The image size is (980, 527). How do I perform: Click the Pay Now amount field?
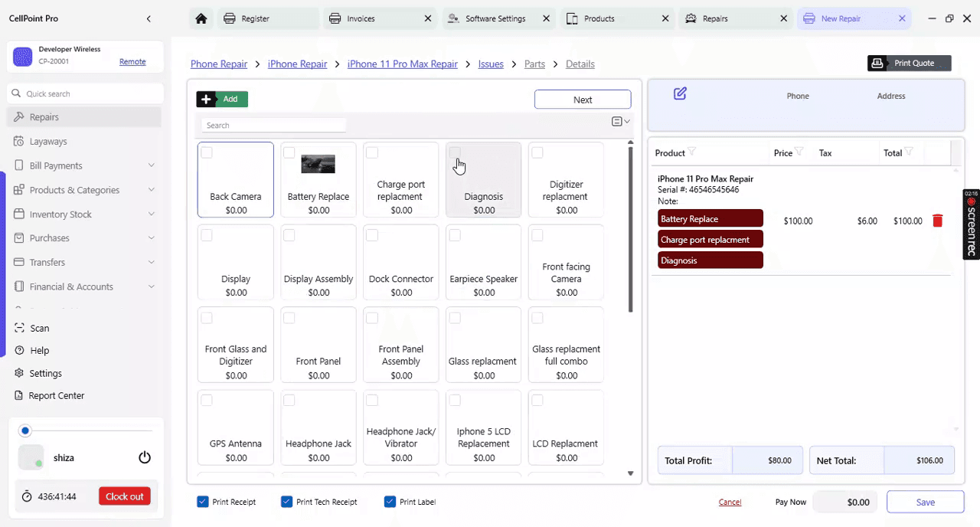point(845,502)
